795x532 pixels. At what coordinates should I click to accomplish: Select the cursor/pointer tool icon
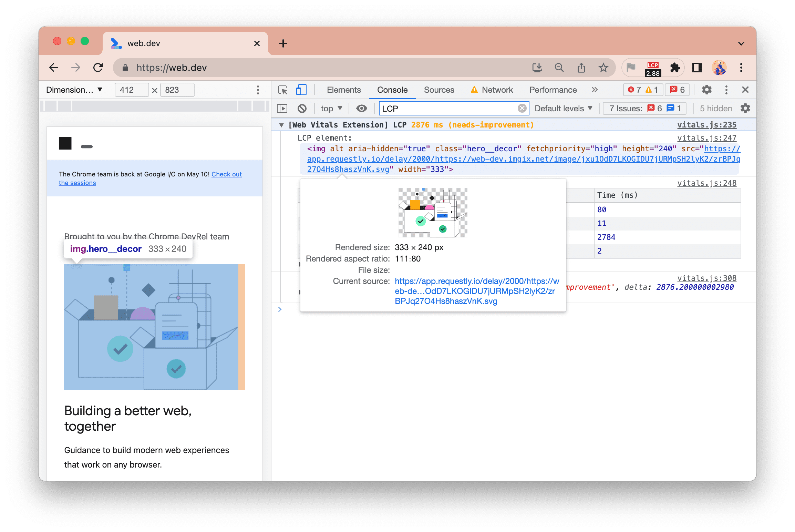pyautogui.click(x=283, y=90)
